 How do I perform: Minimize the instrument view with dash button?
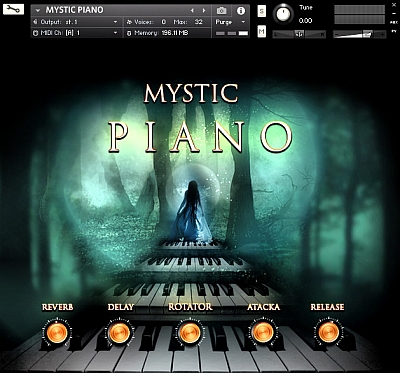coord(394,13)
